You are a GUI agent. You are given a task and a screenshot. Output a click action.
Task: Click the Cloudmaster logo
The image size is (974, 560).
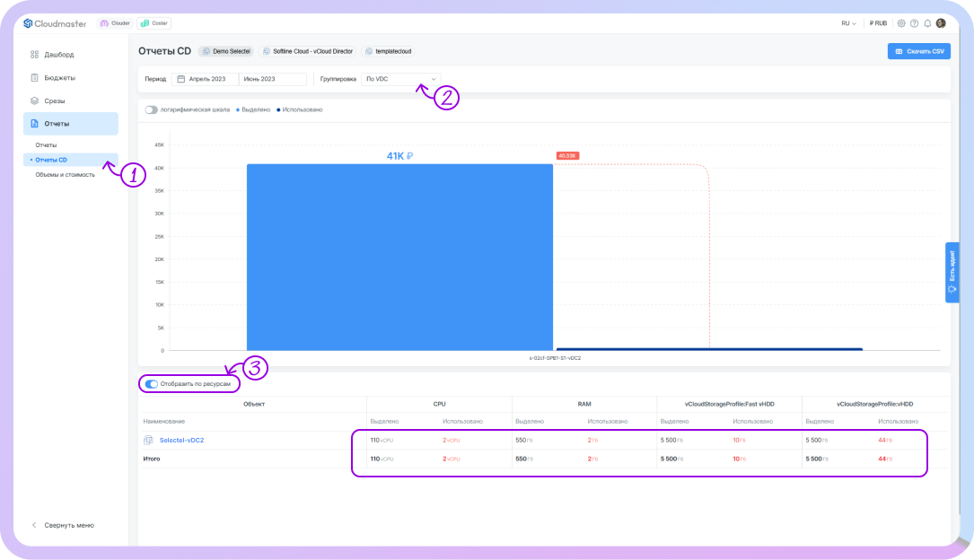click(55, 23)
